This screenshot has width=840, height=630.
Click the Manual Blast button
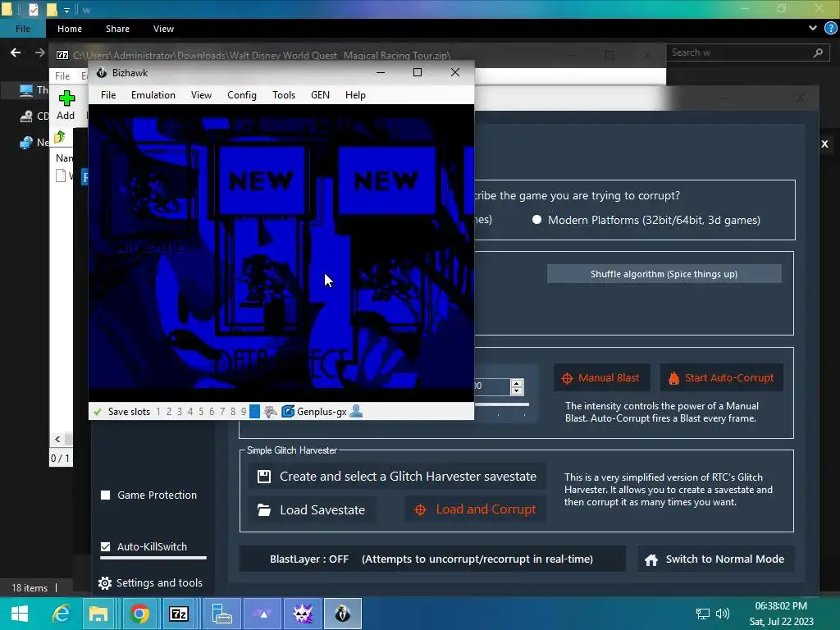(601, 377)
